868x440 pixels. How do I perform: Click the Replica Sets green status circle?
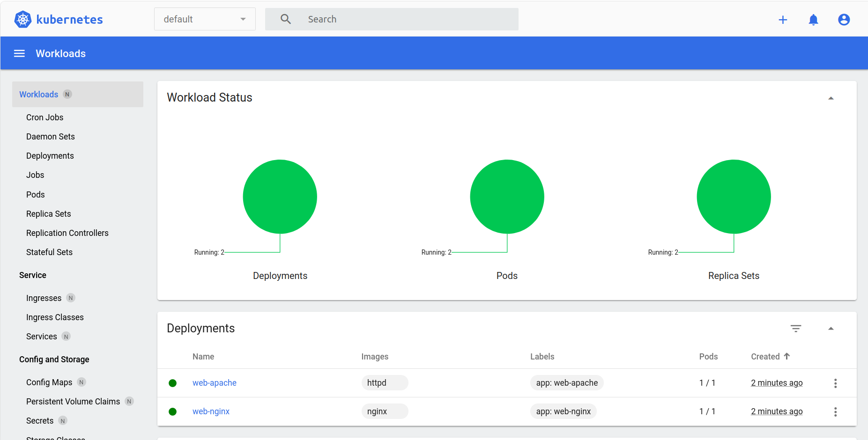pyautogui.click(x=734, y=197)
